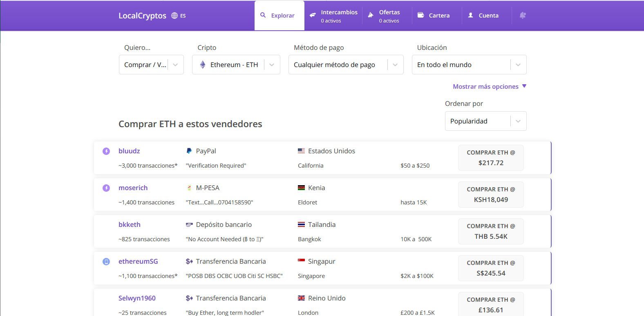Click the Depósito bancario handshake icon
The image size is (644, 316).
click(x=189, y=224)
